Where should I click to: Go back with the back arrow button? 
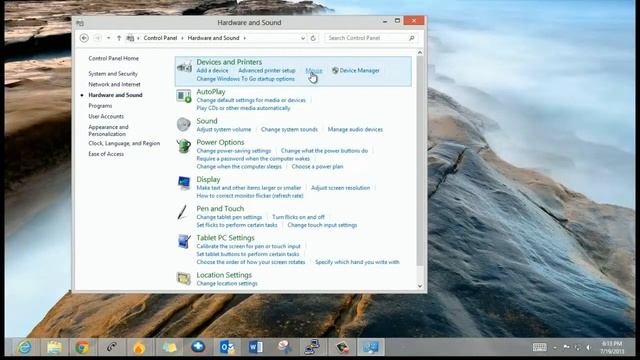[x=84, y=38]
